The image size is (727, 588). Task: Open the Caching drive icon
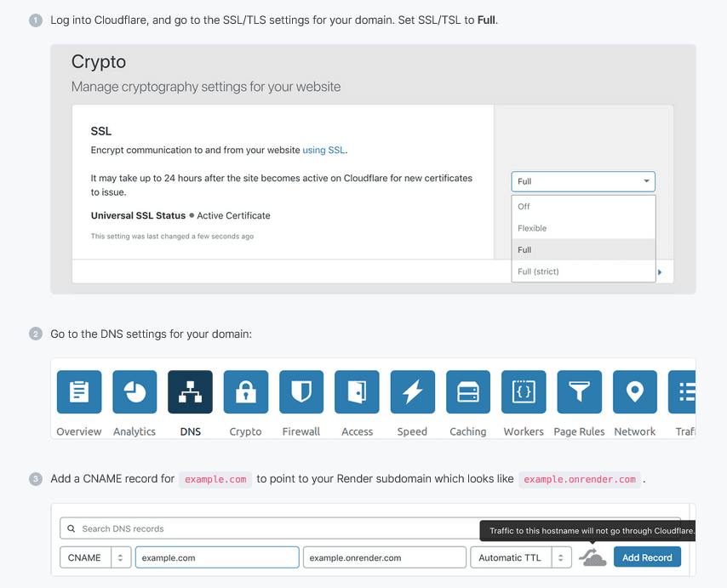(468, 392)
